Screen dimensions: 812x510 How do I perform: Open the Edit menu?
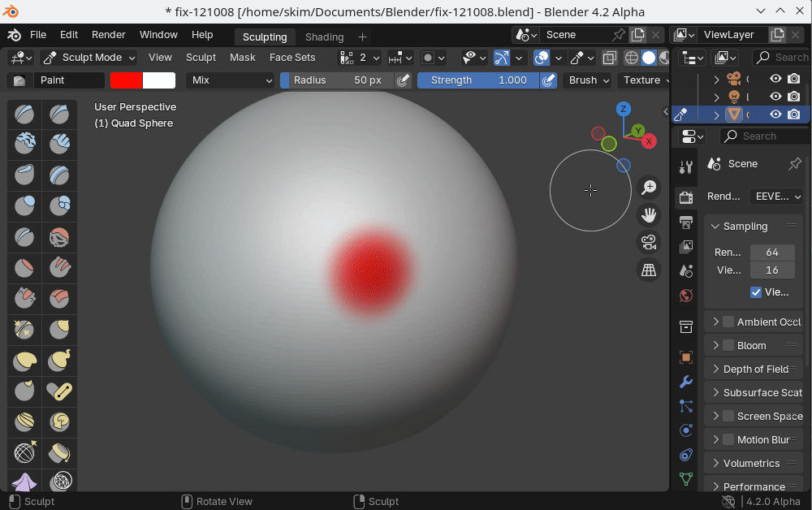point(68,35)
